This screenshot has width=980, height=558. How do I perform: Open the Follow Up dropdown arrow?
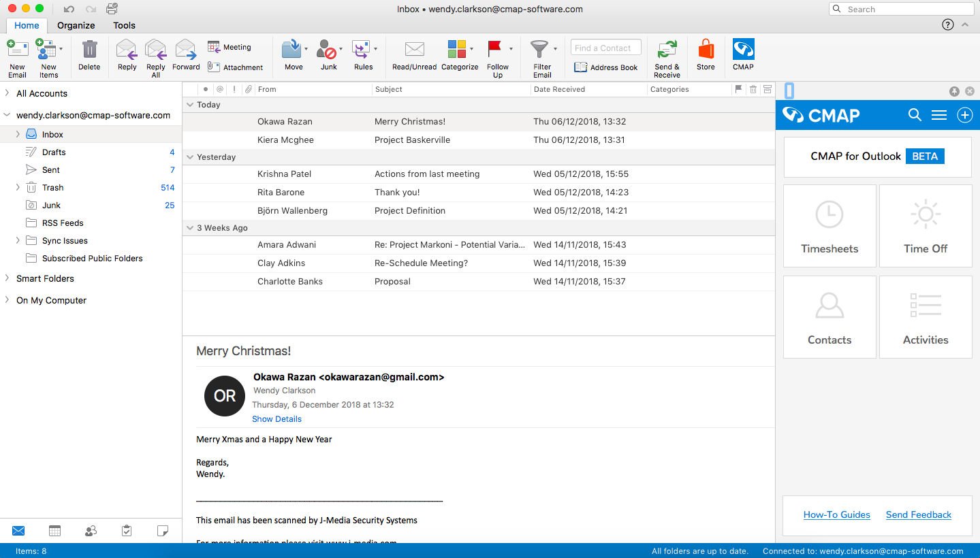coord(511,49)
